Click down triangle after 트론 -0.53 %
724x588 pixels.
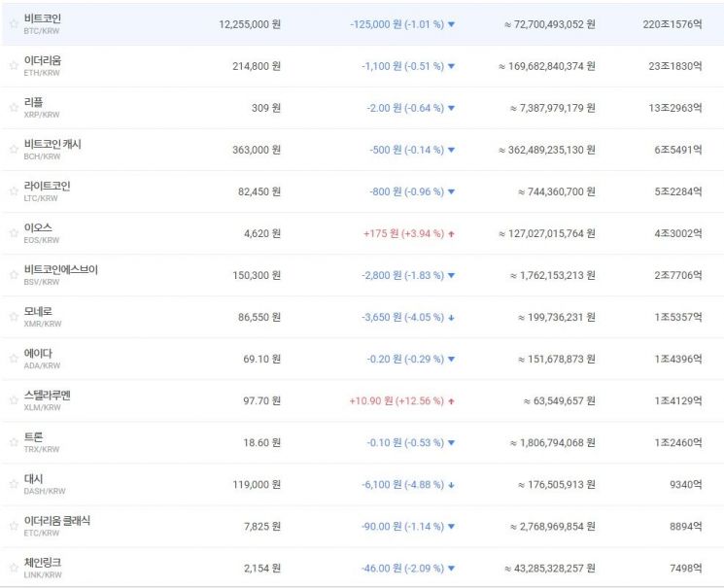(x=452, y=443)
